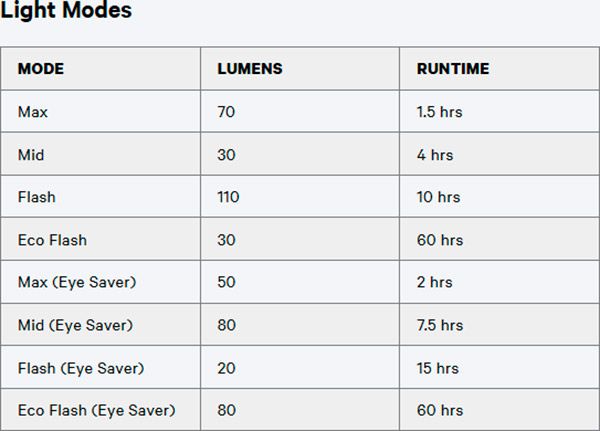Select the RUNTIME column header
This screenshot has width=600, height=431.
tap(453, 69)
